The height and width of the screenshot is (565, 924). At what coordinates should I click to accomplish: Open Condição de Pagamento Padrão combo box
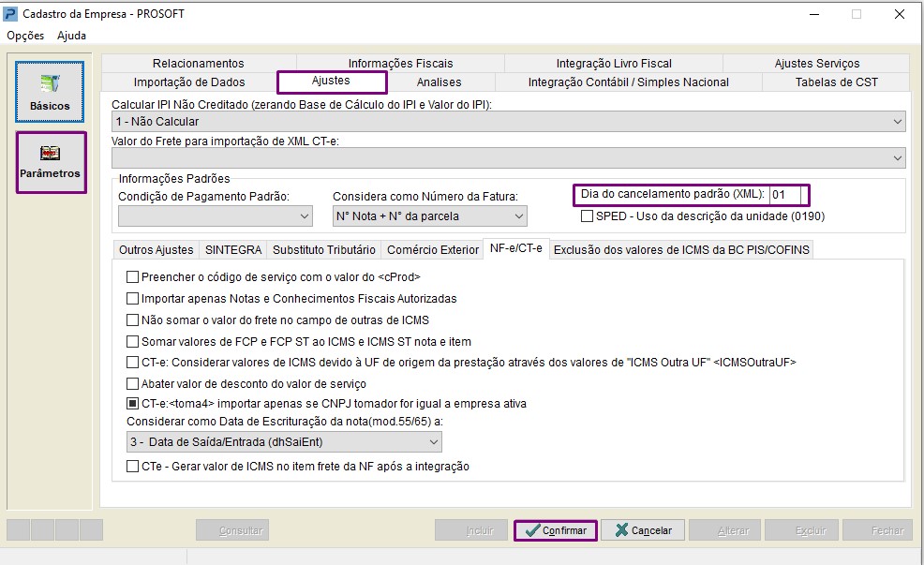[216, 216]
